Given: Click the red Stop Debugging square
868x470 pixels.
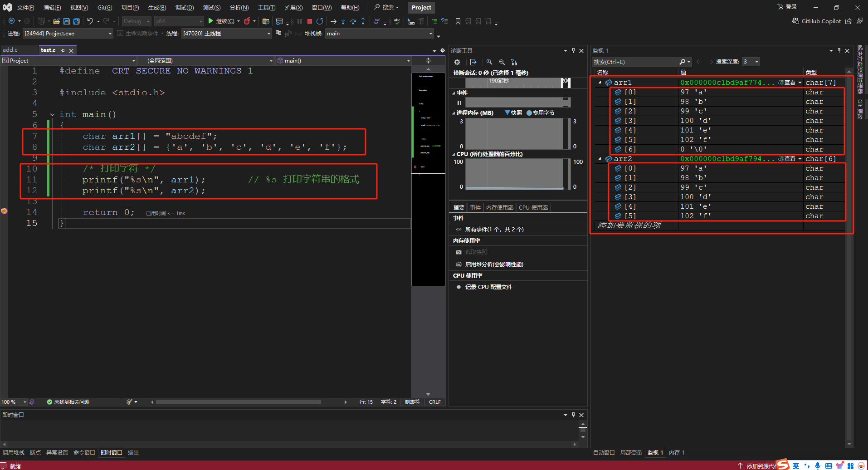Looking at the screenshot, I should click(310, 21).
